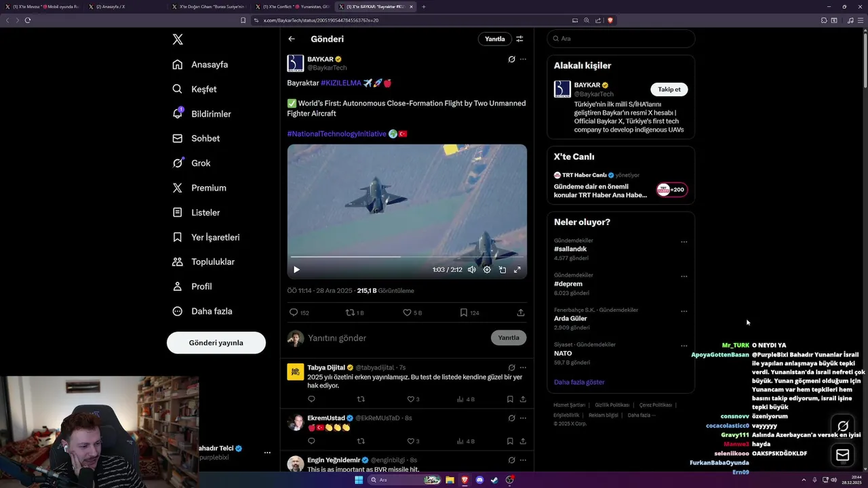Click Grok icon on BAYKAR post
868x488 pixels.
(512, 59)
